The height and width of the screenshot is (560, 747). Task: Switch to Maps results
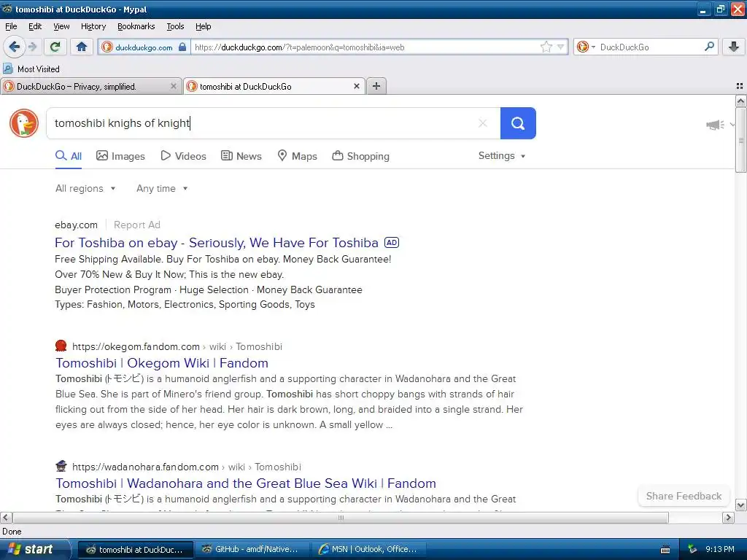click(x=298, y=156)
